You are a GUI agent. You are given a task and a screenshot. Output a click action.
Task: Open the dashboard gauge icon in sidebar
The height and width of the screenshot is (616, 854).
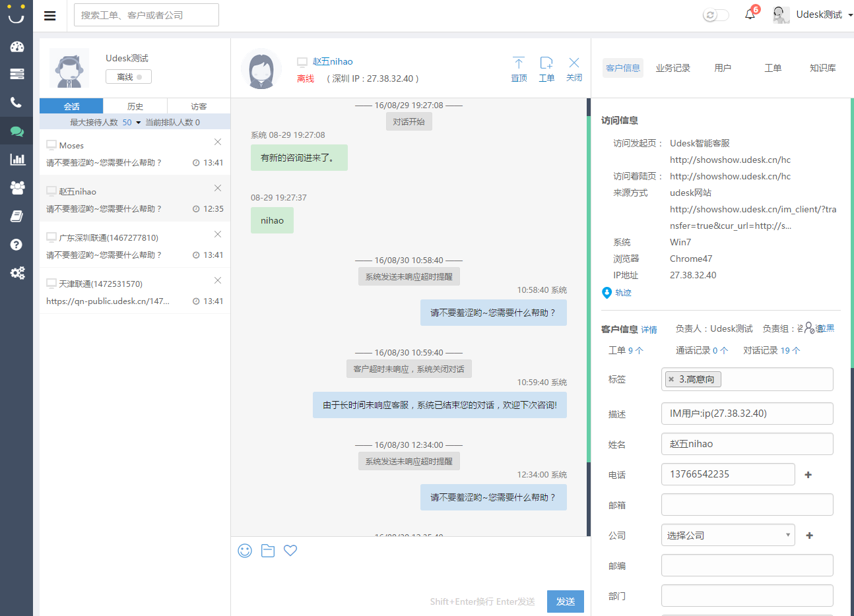click(16, 47)
